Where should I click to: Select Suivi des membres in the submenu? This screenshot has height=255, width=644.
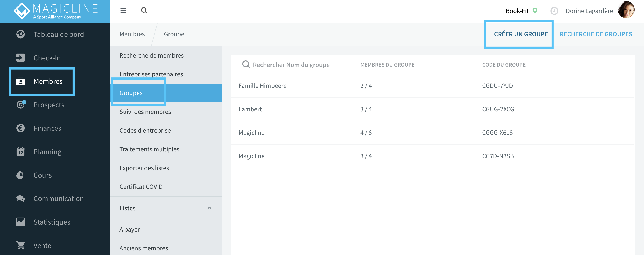pos(145,112)
